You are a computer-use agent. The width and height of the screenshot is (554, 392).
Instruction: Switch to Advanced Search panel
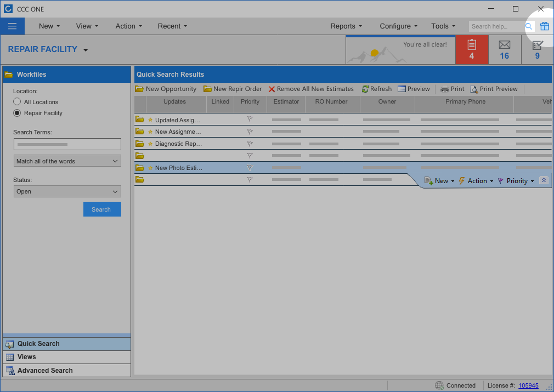coord(67,371)
